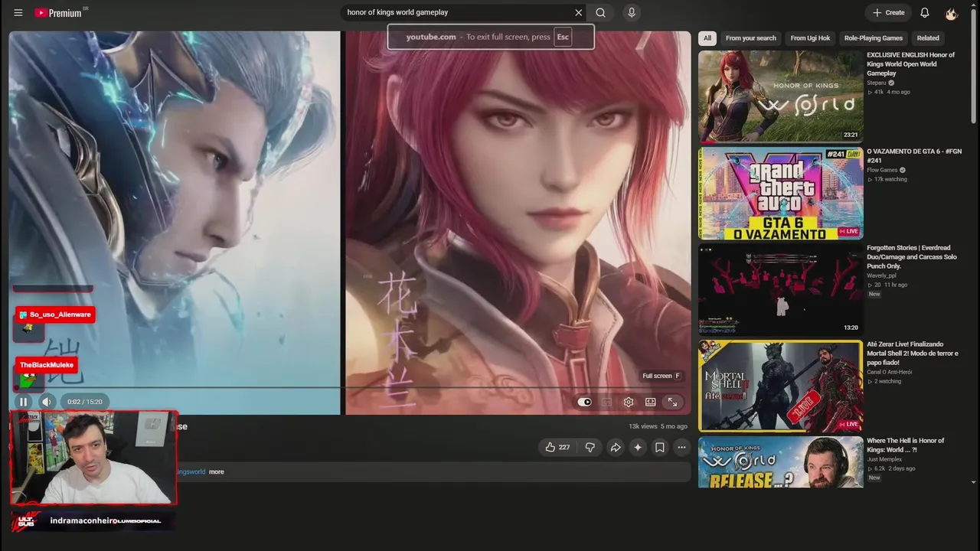The height and width of the screenshot is (551, 980).
Task: Dislike the video
Action: coord(590,447)
